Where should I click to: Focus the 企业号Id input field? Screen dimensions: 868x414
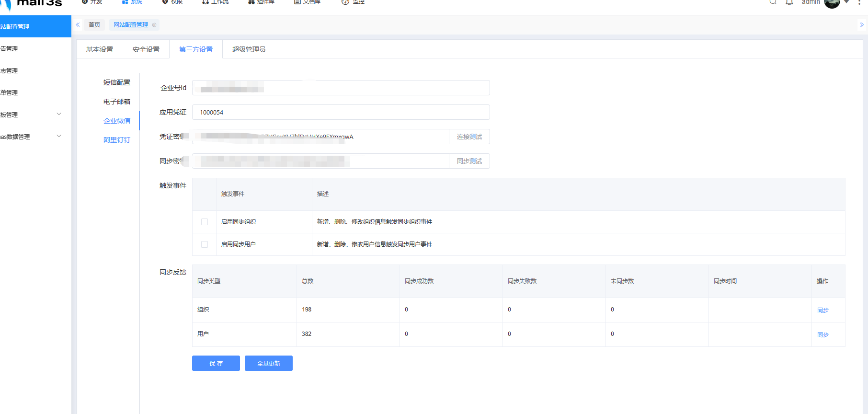(x=341, y=88)
